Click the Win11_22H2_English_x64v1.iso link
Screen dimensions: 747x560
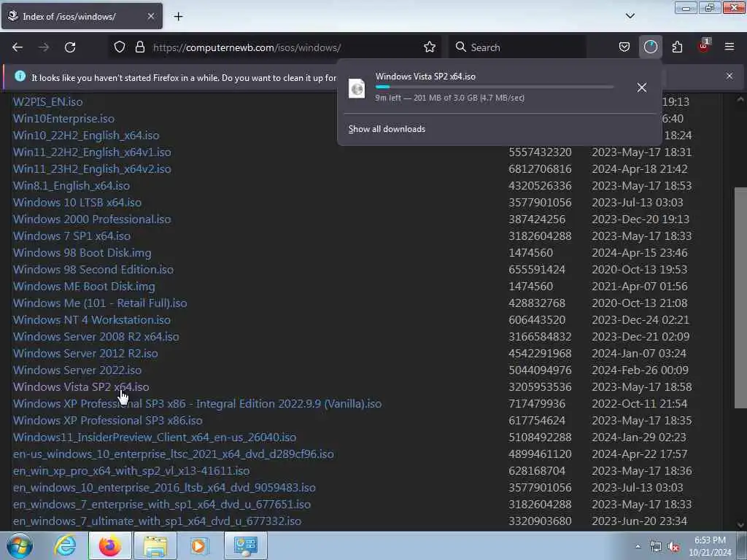[x=92, y=152]
